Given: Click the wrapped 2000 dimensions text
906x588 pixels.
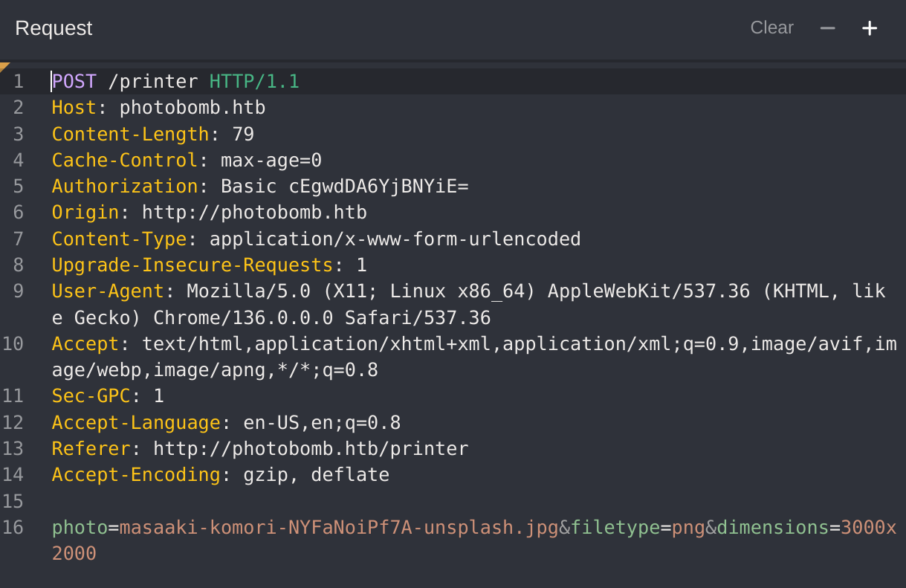Looking at the screenshot, I should [74, 554].
